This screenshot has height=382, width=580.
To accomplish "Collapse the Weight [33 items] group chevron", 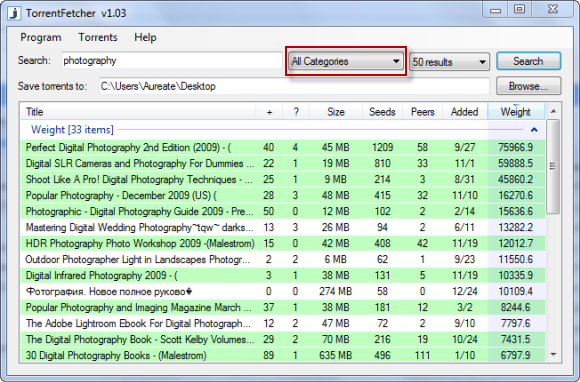I will pos(534,130).
